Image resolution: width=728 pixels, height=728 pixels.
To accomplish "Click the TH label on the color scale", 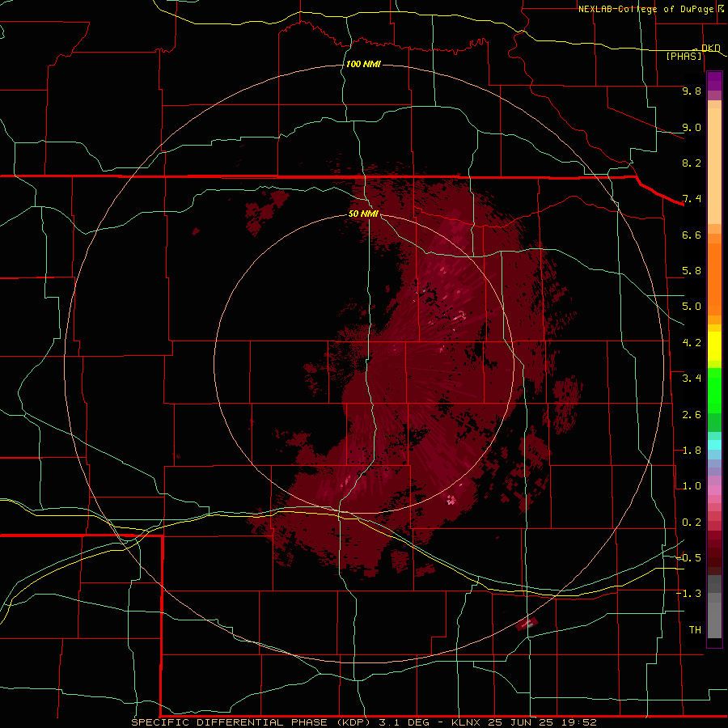I will click(695, 629).
